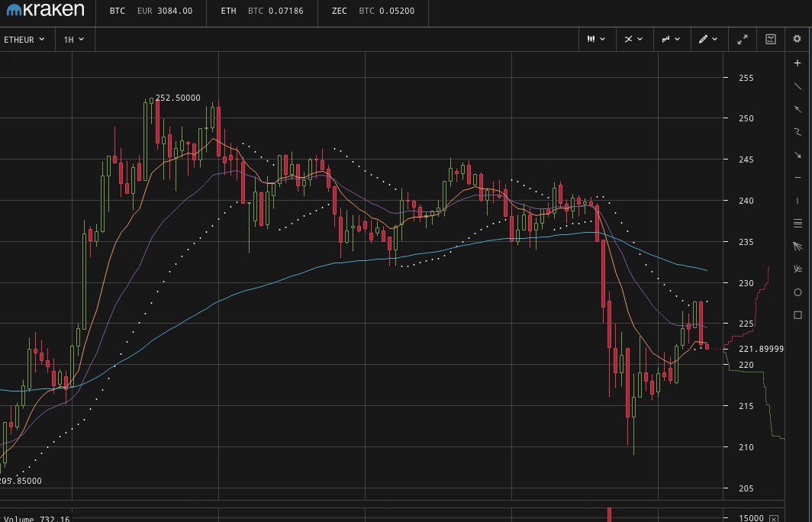812x522 pixels.
Task: Open the candlestick chart type dropdown
Action: click(x=597, y=40)
